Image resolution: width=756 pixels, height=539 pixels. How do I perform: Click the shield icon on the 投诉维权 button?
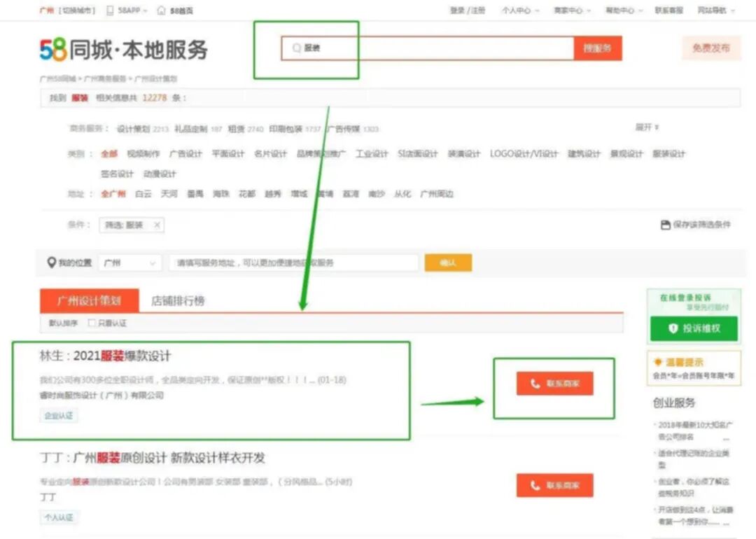click(x=673, y=329)
